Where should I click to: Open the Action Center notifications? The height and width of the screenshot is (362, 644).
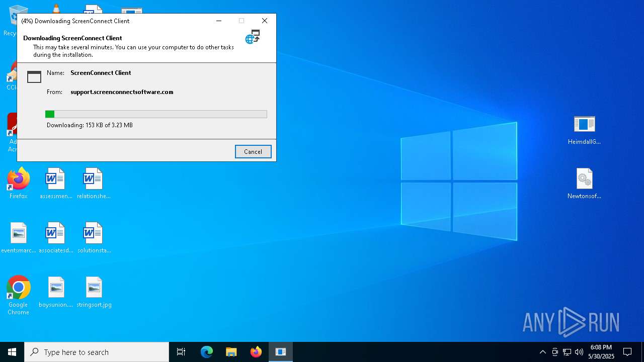627,352
